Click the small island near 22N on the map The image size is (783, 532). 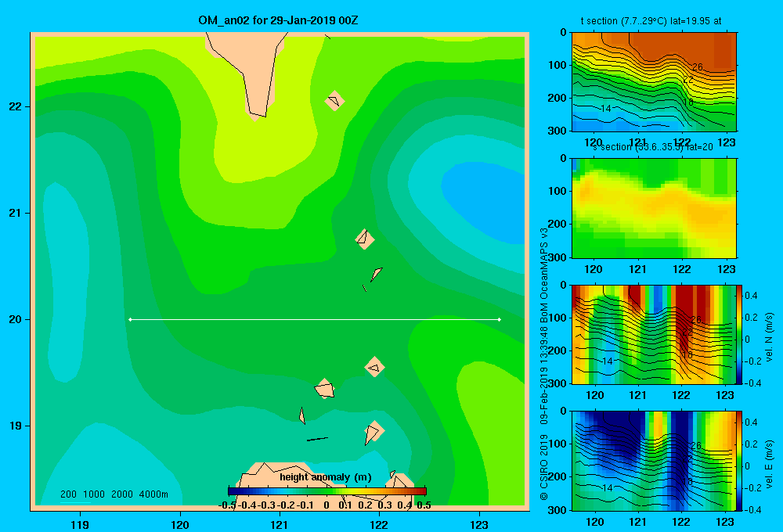pos(334,101)
